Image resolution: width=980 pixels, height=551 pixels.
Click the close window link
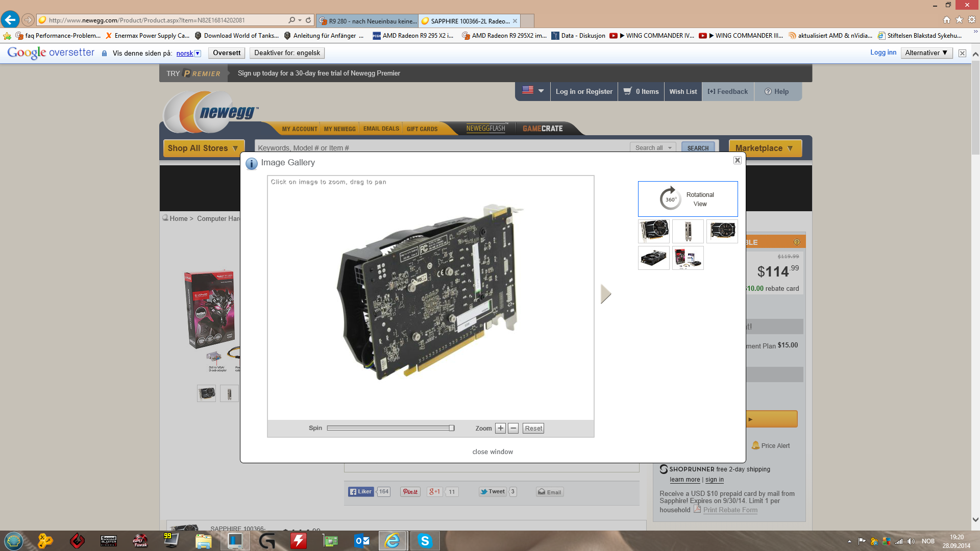click(x=493, y=452)
